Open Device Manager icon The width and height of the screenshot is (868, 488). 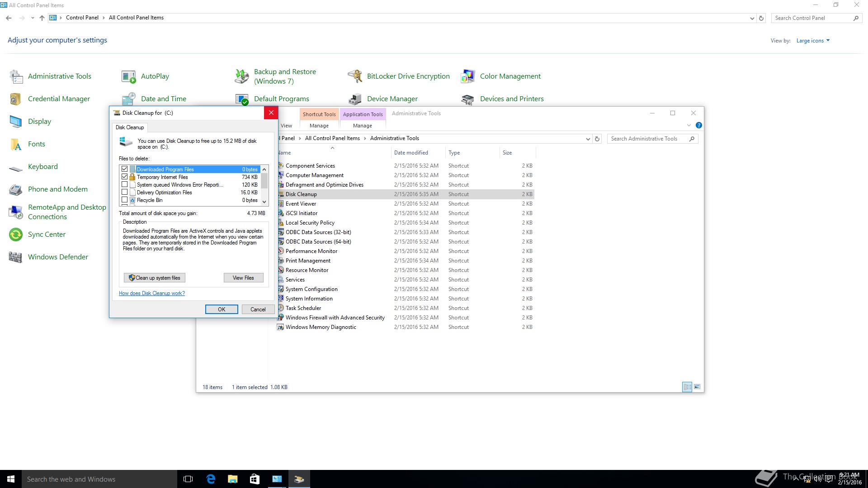[x=355, y=99]
